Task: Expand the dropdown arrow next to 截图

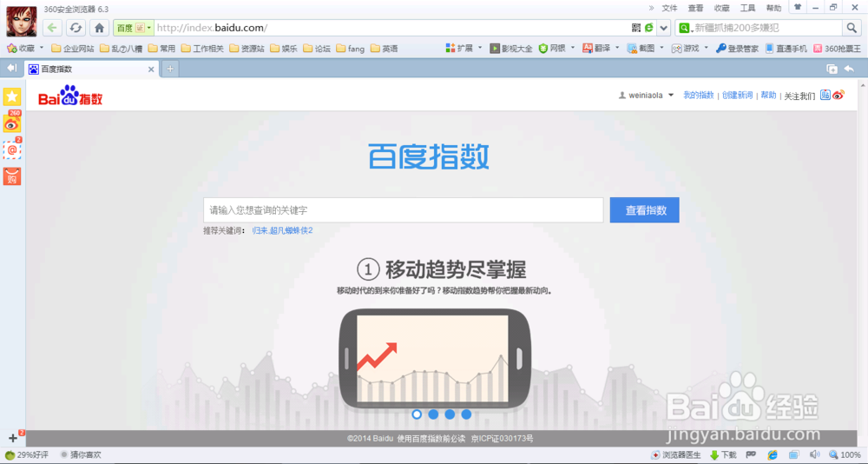Action: point(661,49)
